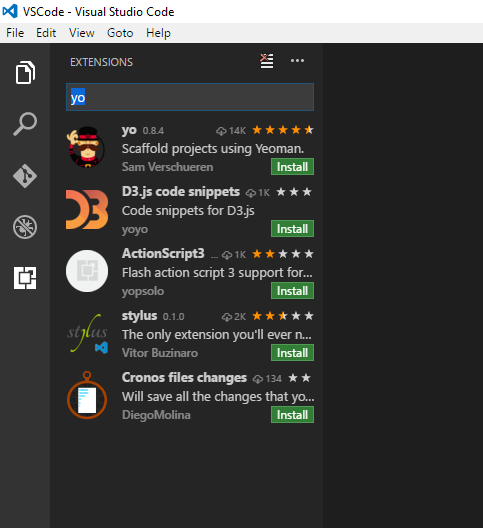The image size is (483, 528).
Task: Install the yo extension
Action: [x=292, y=167]
